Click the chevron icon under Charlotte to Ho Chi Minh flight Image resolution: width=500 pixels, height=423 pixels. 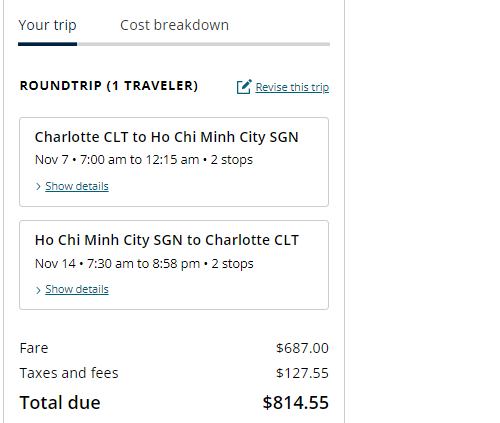(38, 187)
